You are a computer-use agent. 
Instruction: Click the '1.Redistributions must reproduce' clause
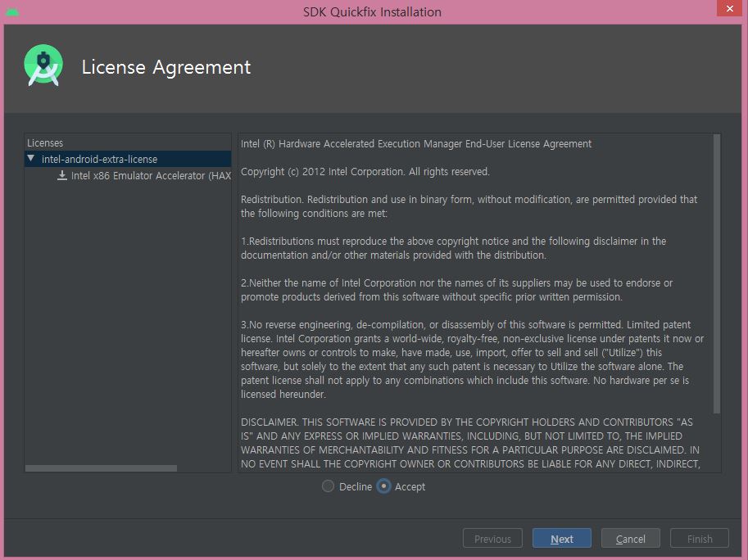[453, 248]
